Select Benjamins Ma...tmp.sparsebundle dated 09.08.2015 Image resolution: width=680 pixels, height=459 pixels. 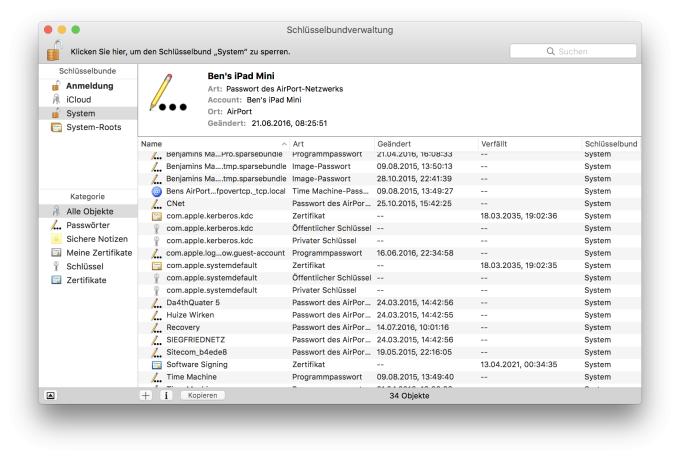click(x=389, y=167)
